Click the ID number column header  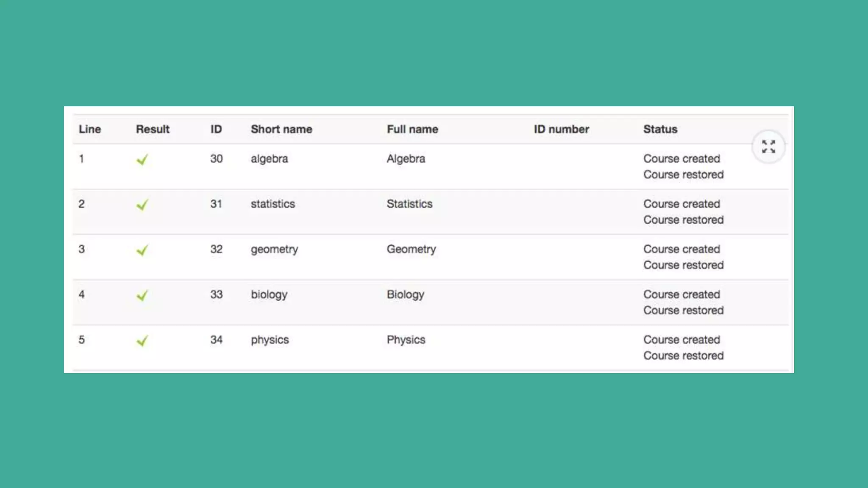(561, 129)
